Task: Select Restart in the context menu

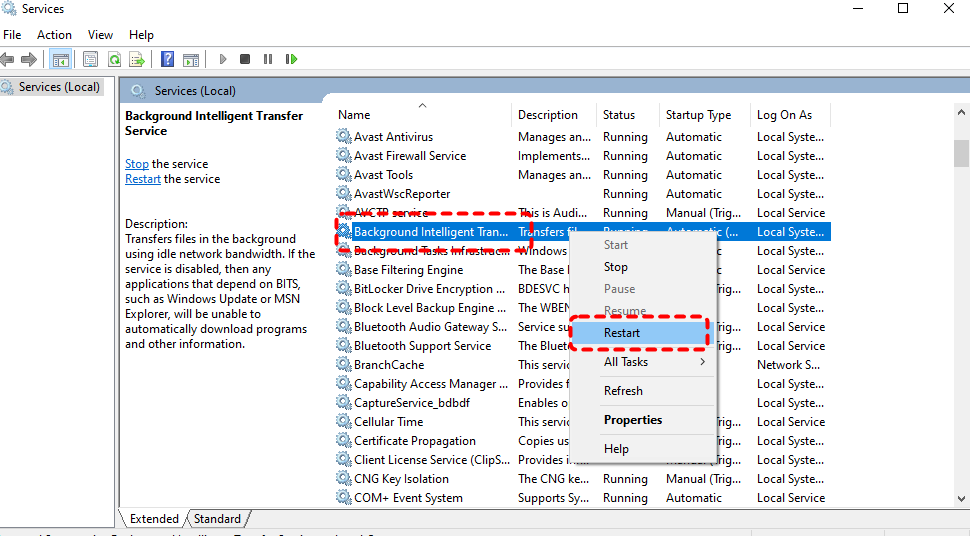Action: pyautogui.click(x=622, y=333)
